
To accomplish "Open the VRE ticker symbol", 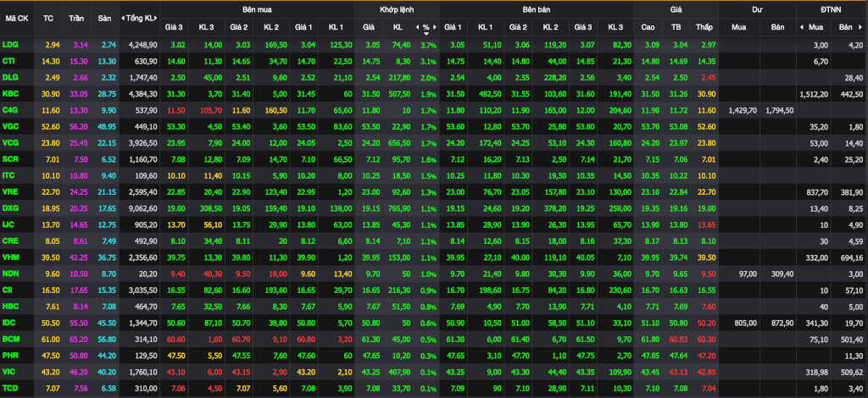I will [10, 192].
